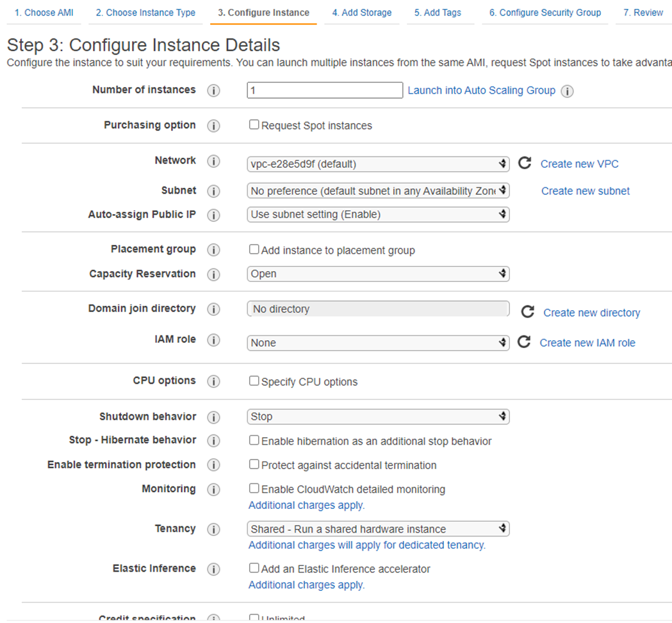Click the info icon beside Purchasing option
672x623 pixels.
[213, 126]
